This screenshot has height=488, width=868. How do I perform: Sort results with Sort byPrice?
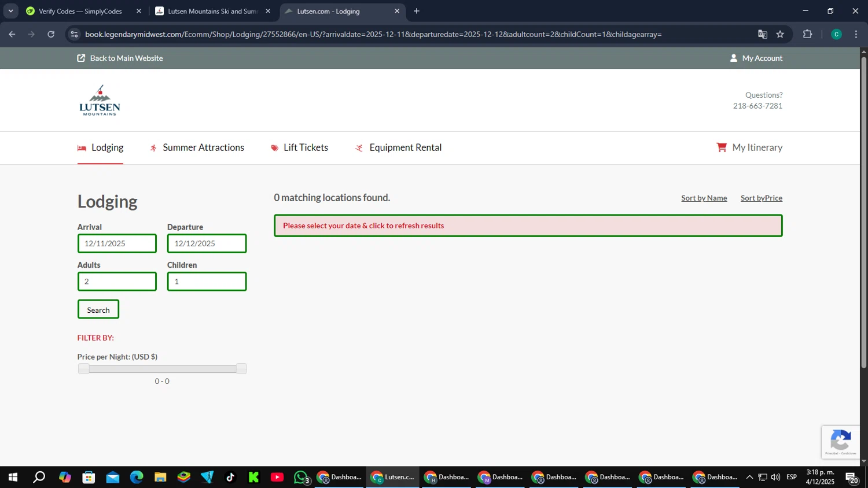(x=761, y=198)
